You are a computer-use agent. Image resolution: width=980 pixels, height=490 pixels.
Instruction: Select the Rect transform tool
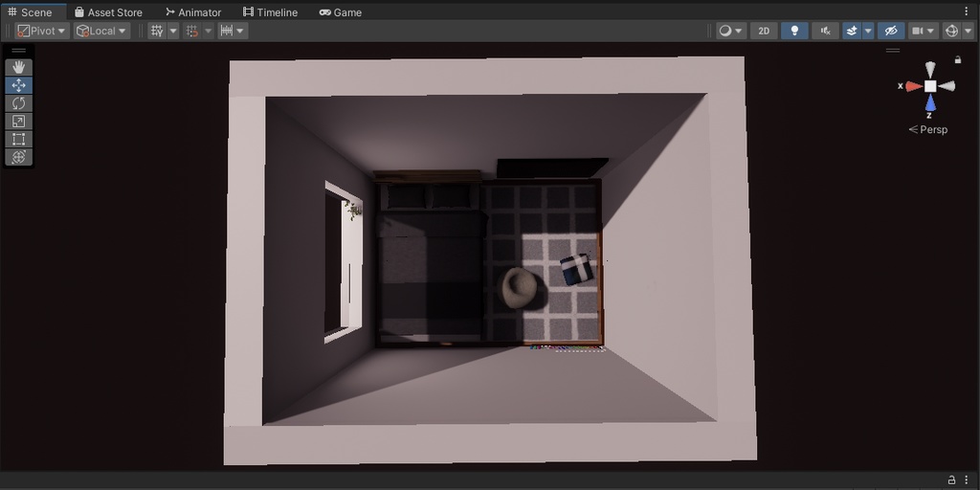[x=19, y=140]
